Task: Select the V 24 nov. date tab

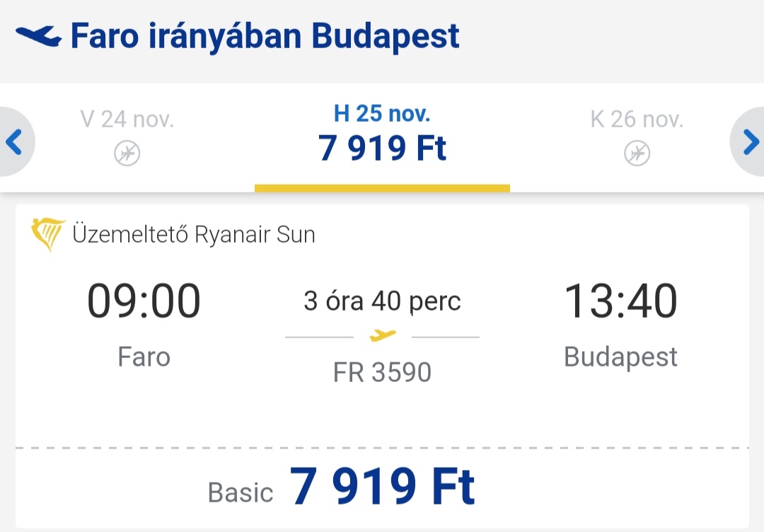Action: coord(127,138)
